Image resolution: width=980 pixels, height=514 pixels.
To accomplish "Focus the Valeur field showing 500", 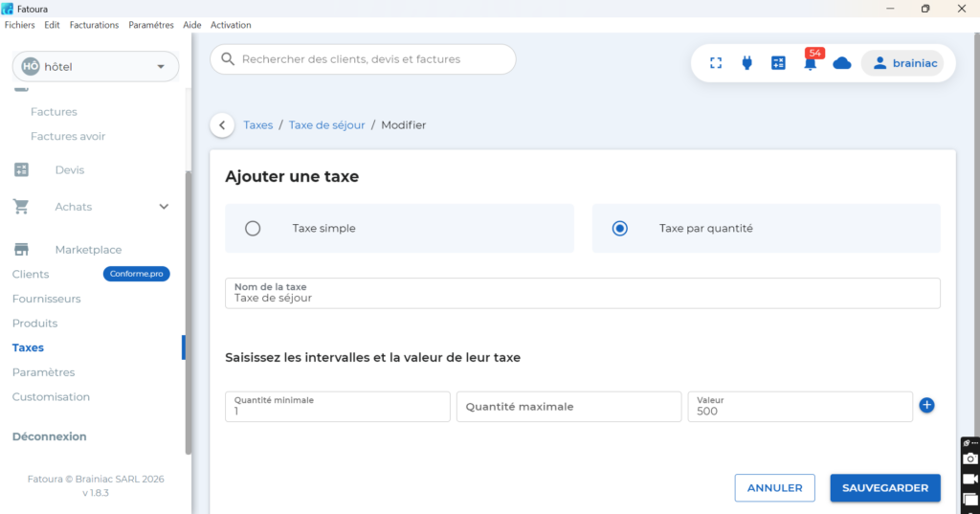I will point(800,407).
